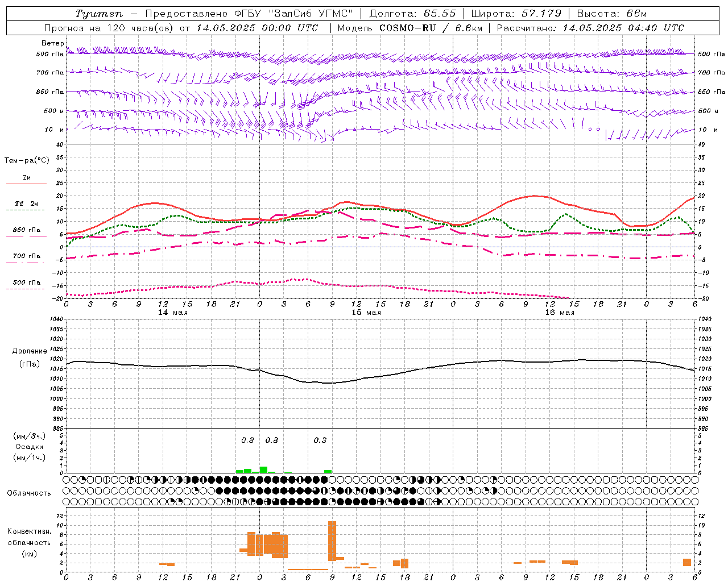Image resolution: width=728 pixels, height=582 pixels.
Task: Click the '14 мая' date label
Action: [172, 313]
